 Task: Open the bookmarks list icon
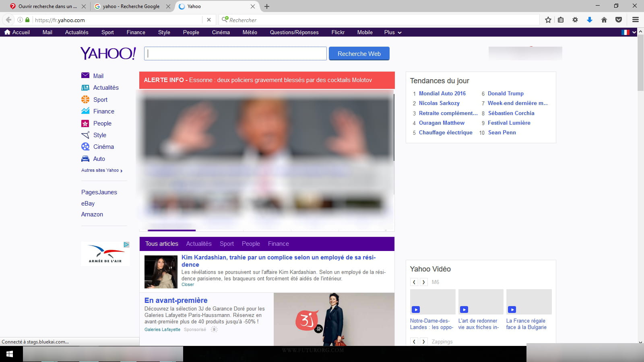coord(561,20)
